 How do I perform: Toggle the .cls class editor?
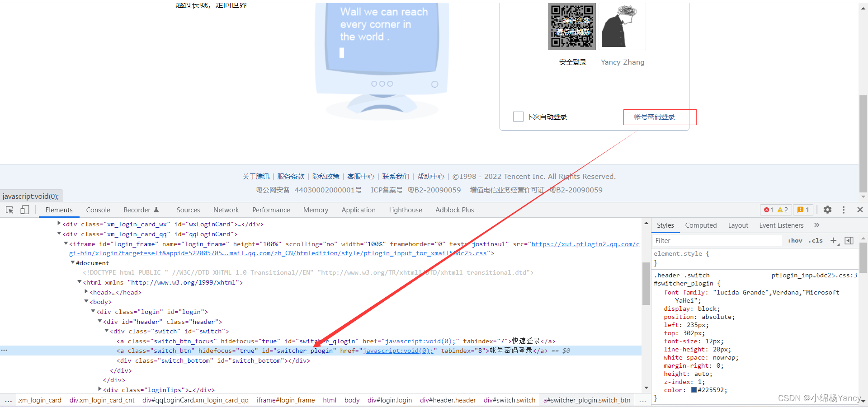pyautogui.click(x=816, y=241)
